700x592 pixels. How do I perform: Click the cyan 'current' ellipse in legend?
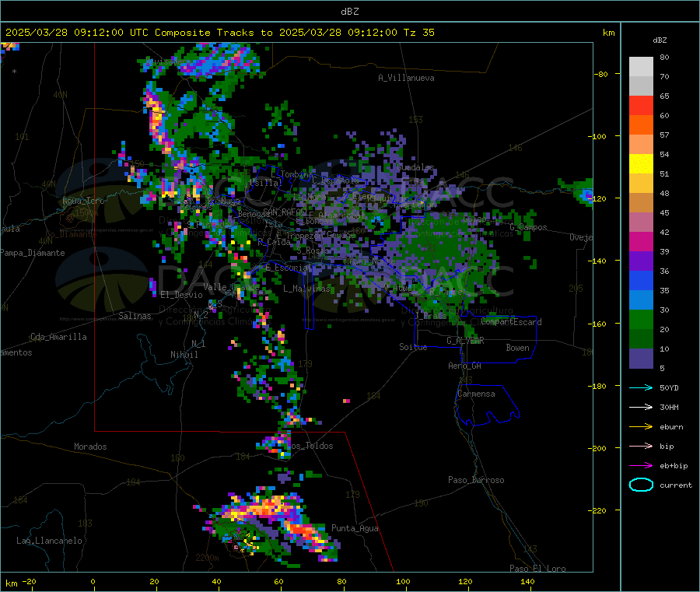(641, 485)
